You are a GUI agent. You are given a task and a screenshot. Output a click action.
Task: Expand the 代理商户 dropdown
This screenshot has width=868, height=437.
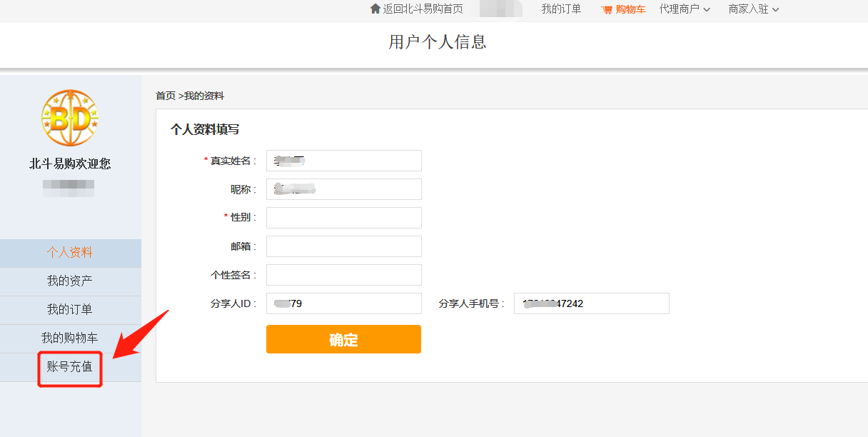[x=685, y=9]
